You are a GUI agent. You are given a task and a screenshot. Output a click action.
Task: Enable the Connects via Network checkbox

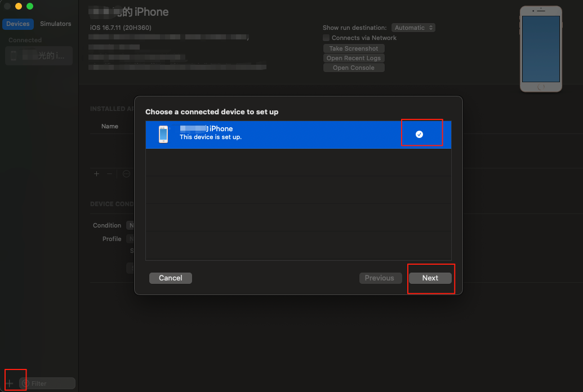[326, 38]
